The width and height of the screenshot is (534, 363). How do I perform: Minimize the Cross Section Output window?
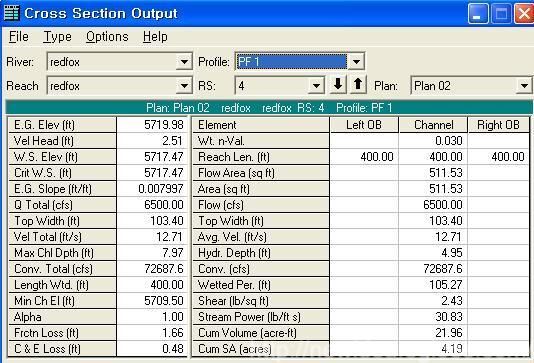(478, 14)
